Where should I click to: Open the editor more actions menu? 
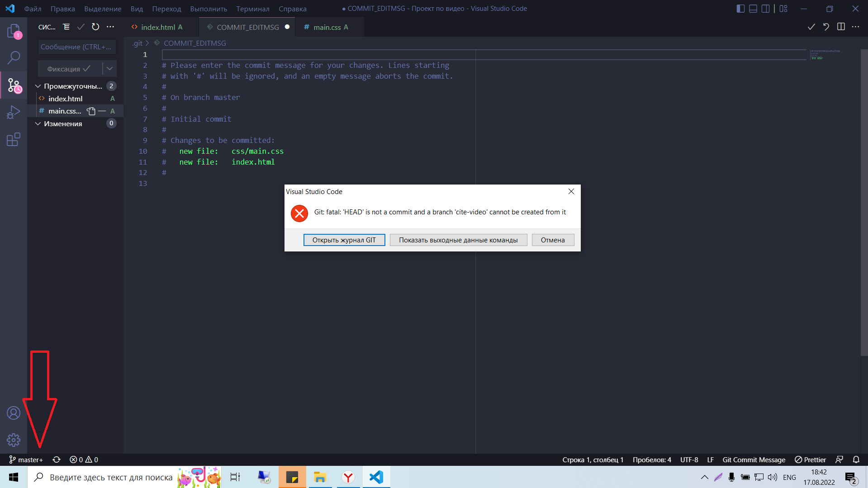tap(855, 27)
